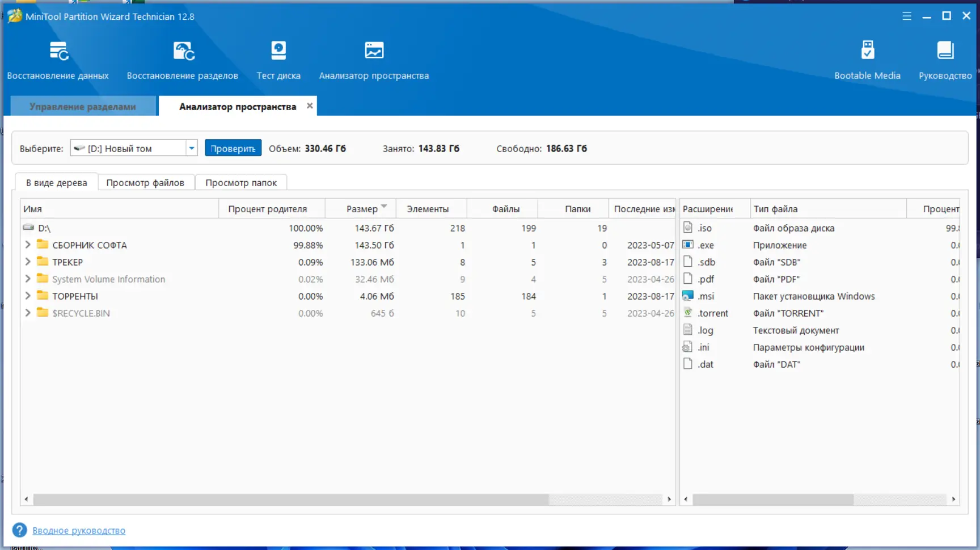Expand the ТОРРЕНТЫ folder node
Image resolution: width=980 pixels, height=550 pixels.
tap(27, 296)
